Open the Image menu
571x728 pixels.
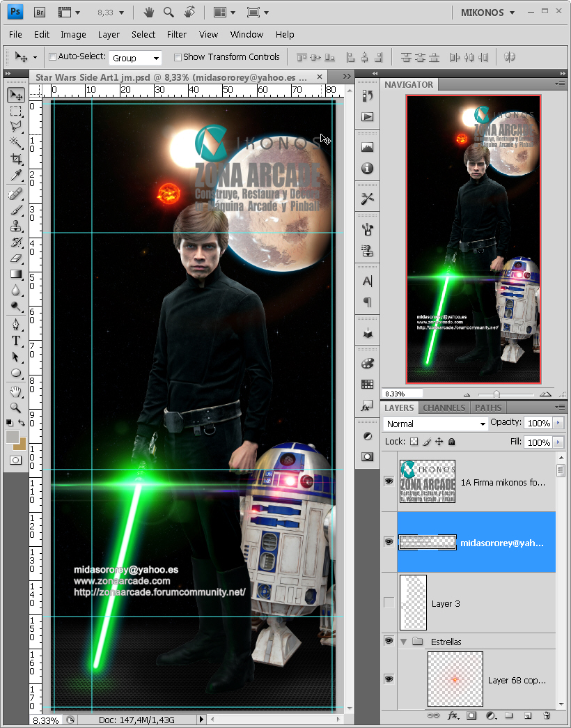(73, 34)
